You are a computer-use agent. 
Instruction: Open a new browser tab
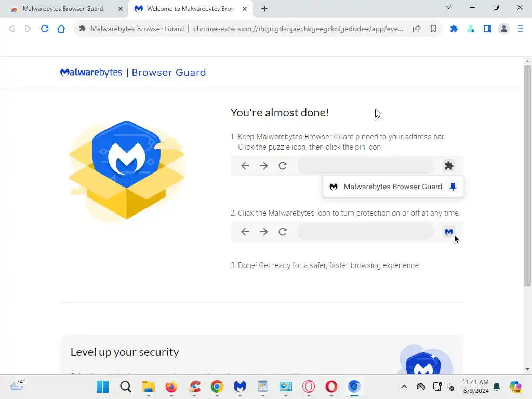264,9
